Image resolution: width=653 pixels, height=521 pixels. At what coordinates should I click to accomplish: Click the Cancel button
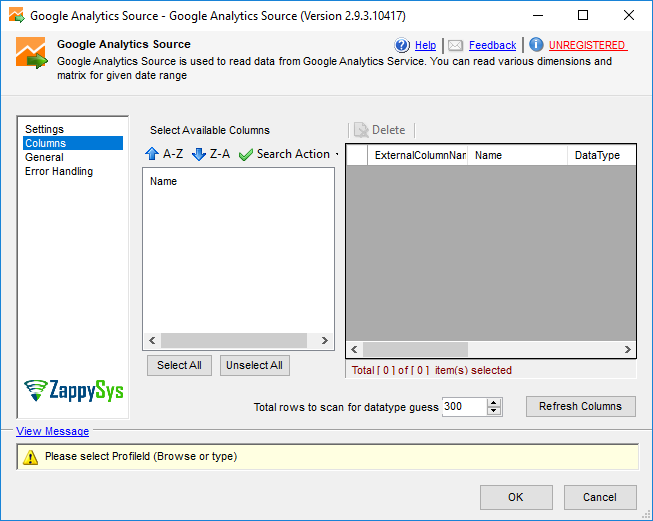[600, 497]
